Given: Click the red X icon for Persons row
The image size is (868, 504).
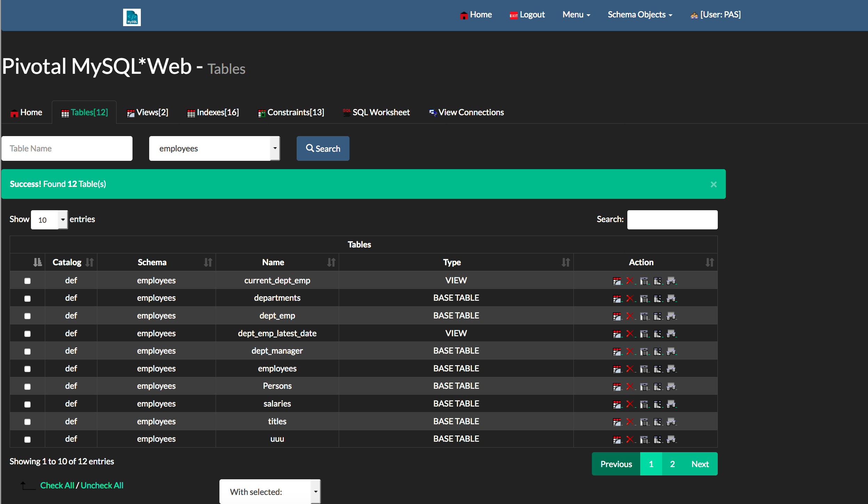Looking at the screenshot, I should (630, 387).
